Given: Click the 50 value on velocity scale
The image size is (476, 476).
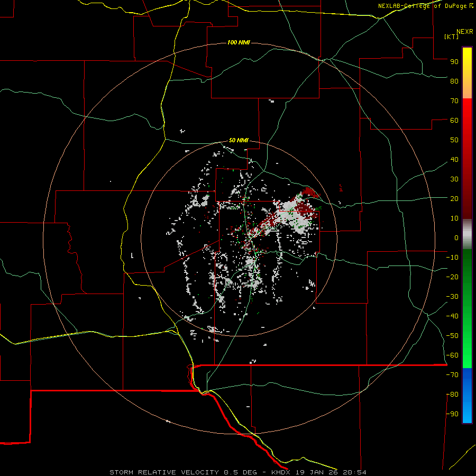Looking at the screenshot, I should pos(454,140).
